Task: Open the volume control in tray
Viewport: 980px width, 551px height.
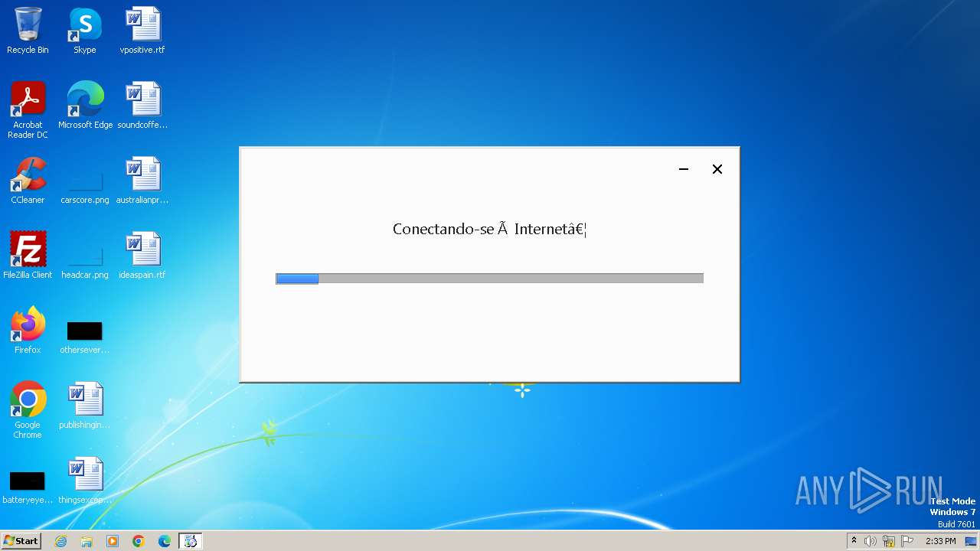Action: (x=871, y=541)
